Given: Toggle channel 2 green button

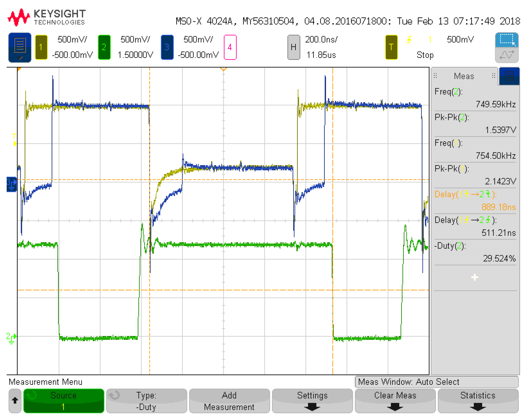Looking at the screenshot, I should [x=104, y=47].
